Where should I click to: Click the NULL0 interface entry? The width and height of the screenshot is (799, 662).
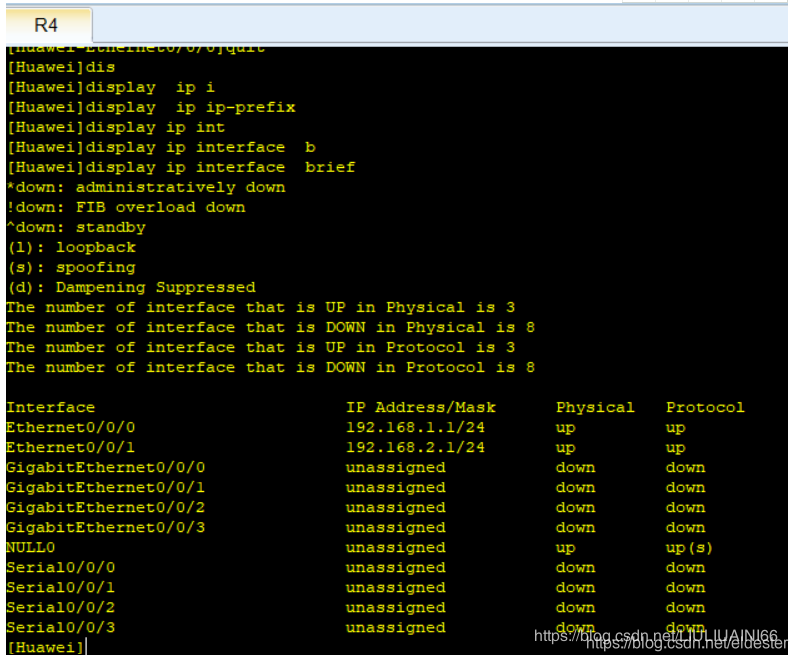pos(31,547)
